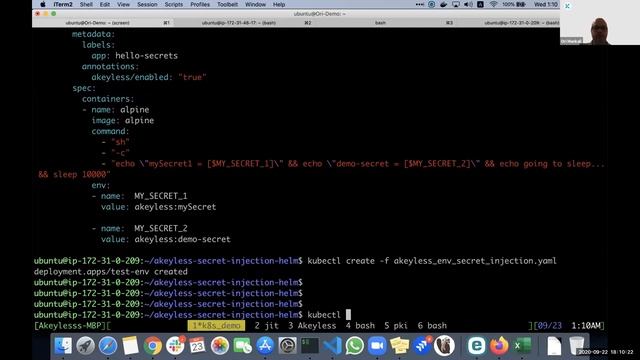Open the Trash in the Dock
Screen dimensions: 640x360
577,346
